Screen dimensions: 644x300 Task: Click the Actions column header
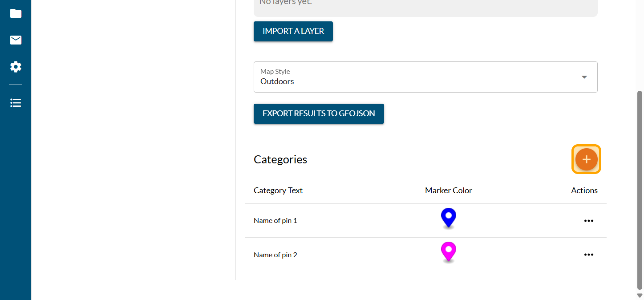coord(584,191)
